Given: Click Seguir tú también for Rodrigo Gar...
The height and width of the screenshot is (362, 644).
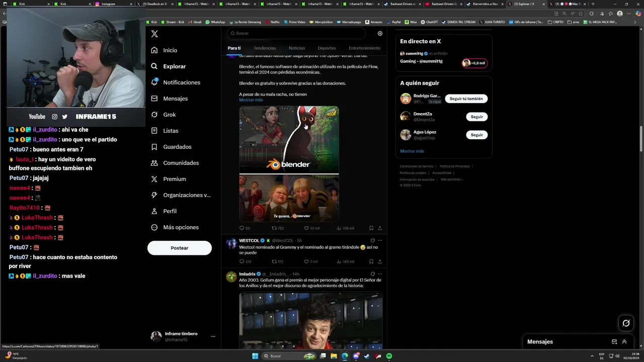Looking at the screenshot, I should 466,99.
